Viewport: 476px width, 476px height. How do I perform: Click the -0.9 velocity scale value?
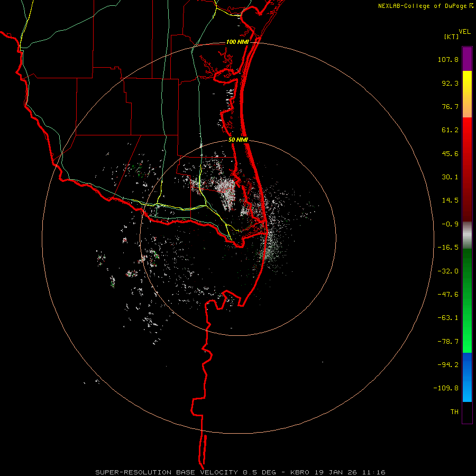pos(450,224)
